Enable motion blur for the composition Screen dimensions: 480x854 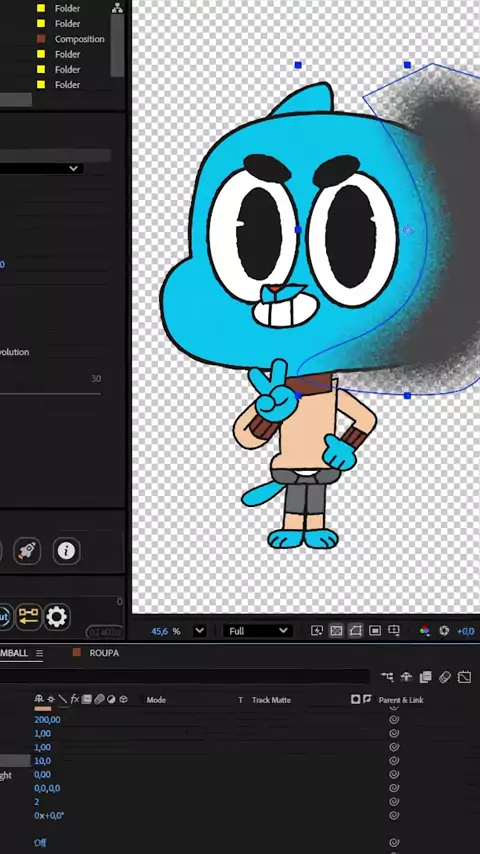[x=445, y=676]
